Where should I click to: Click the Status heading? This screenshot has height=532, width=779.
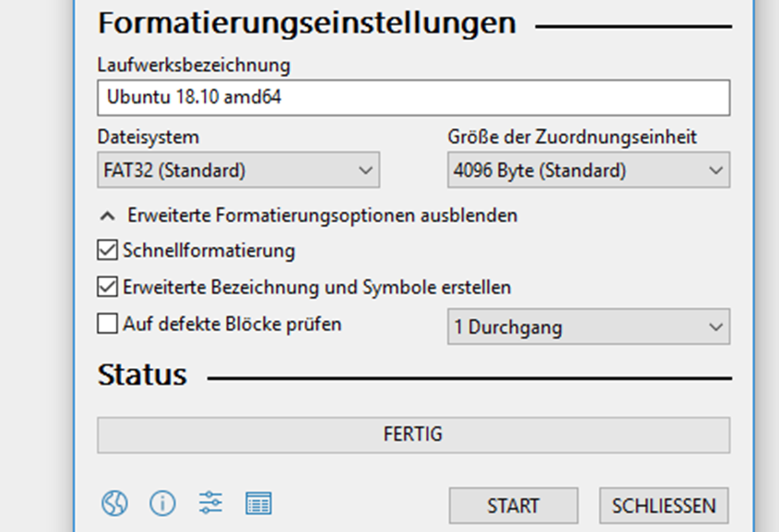tap(142, 375)
